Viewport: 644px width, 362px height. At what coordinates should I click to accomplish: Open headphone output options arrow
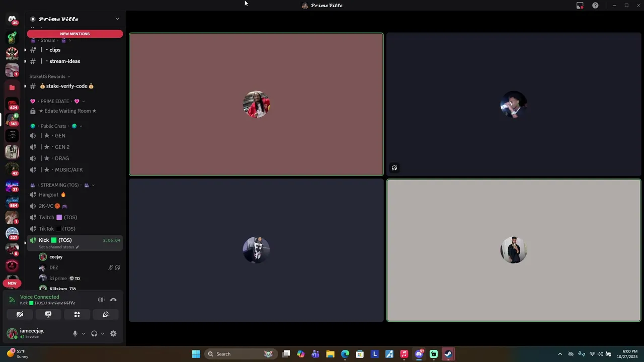point(103,333)
